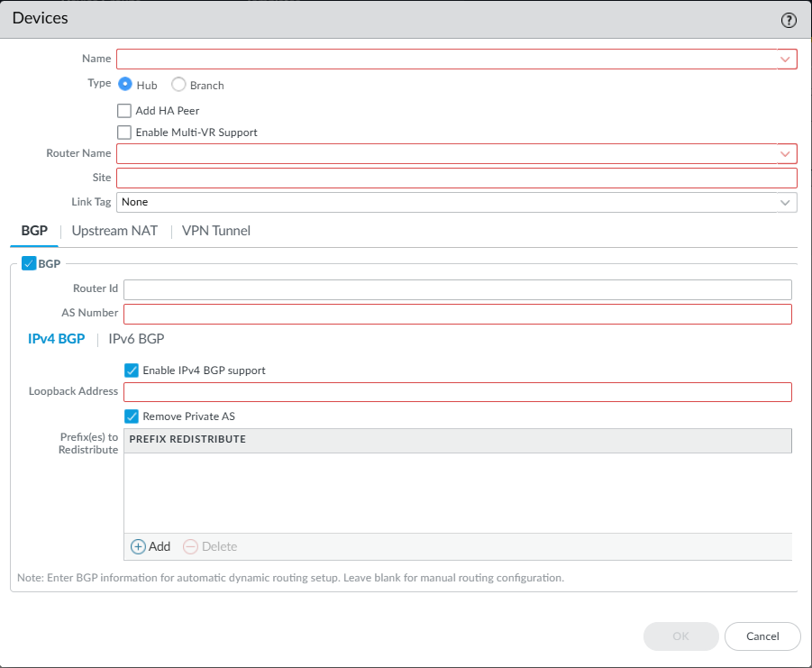Viewport: 812px width, 668px height.
Task: Select the Hub radio button
Action: [125, 85]
